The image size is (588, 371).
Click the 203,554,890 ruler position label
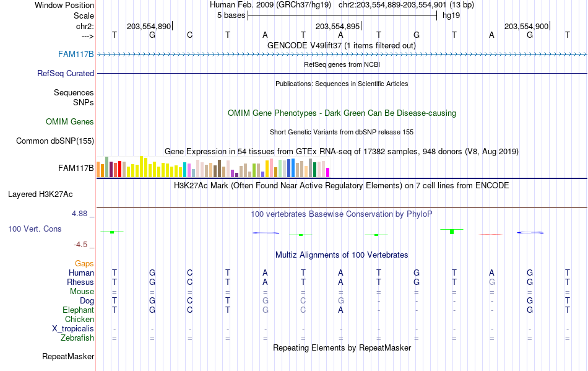pyautogui.click(x=149, y=27)
